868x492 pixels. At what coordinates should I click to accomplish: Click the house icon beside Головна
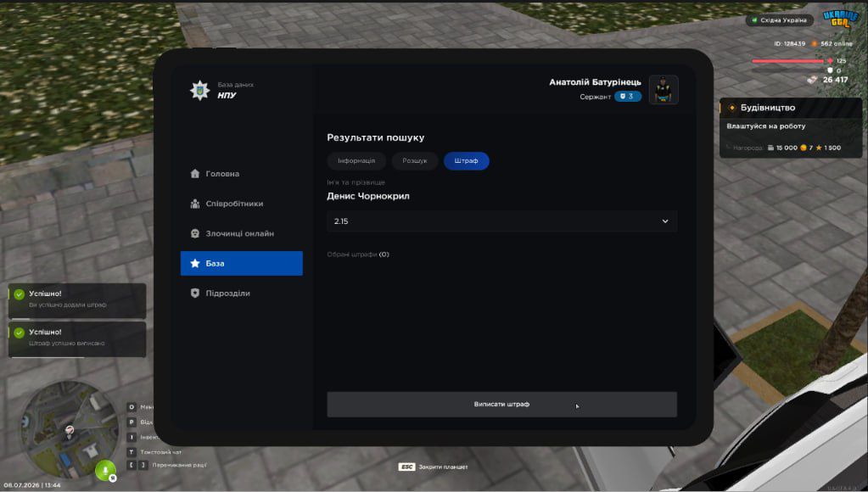pyautogui.click(x=195, y=174)
